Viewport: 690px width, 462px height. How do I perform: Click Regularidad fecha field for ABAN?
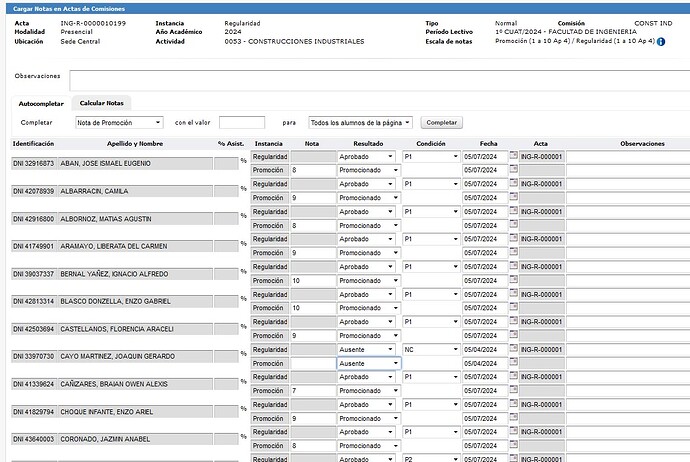pos(485,157)
